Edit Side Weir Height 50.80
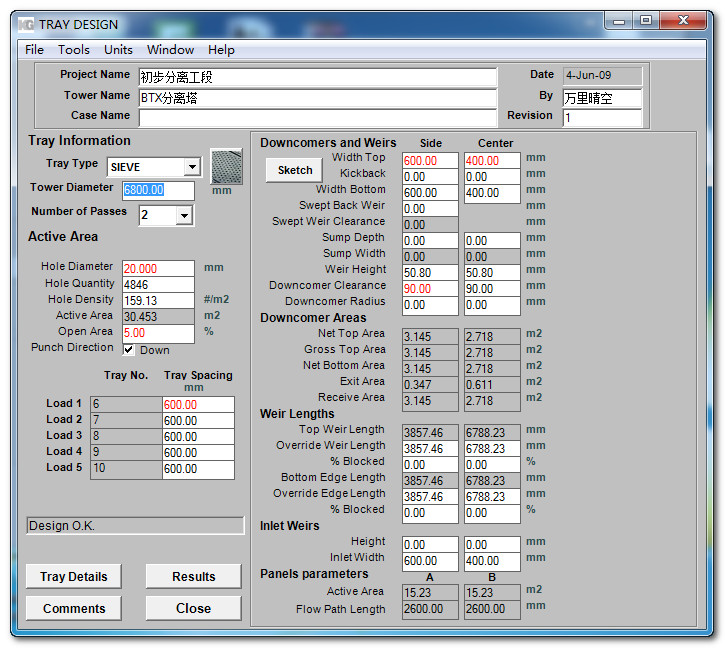Viewport: 725px width, 648px height. 430,273
